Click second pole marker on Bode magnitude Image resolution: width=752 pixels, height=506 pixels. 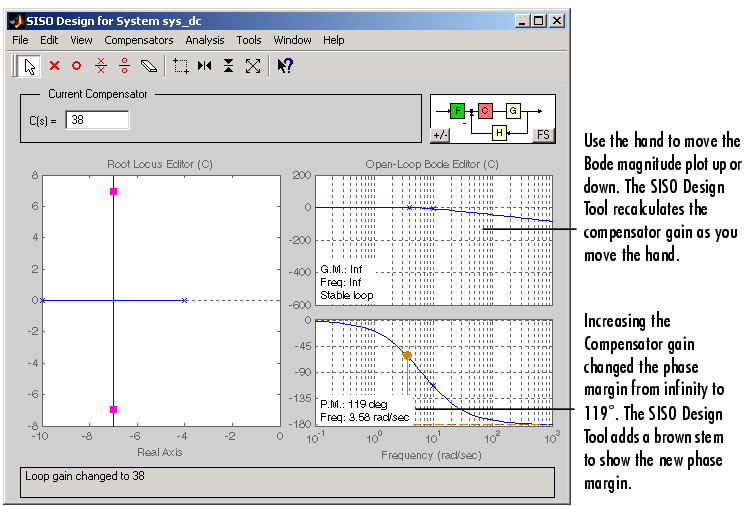(433, 209)
